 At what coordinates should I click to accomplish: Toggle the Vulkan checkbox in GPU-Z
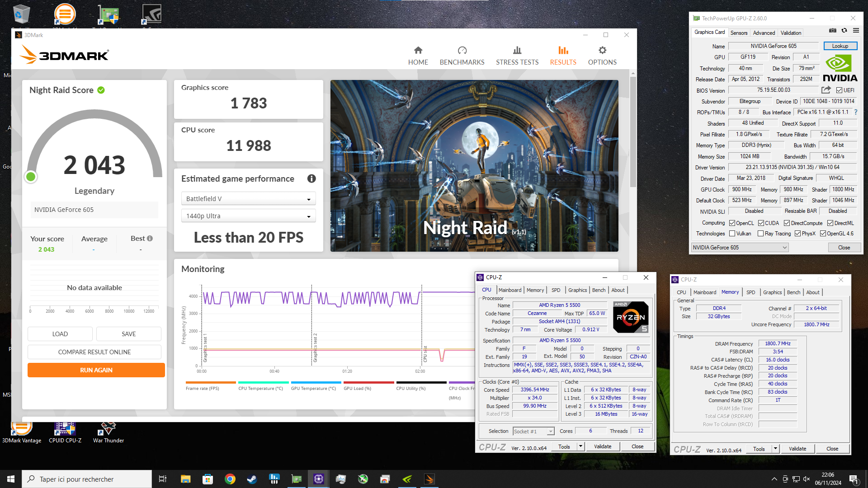tap(732, 234)
